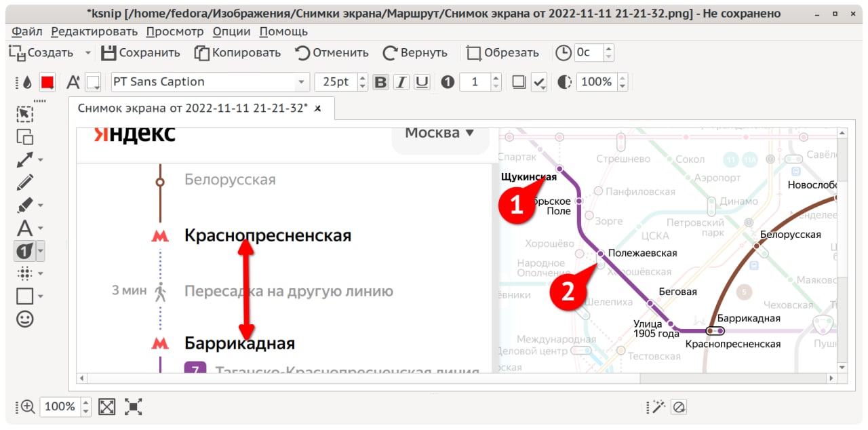Viewport: 868px width, 430px height.
Task: Expand the Text tool variants
Action: coord(41,229)
